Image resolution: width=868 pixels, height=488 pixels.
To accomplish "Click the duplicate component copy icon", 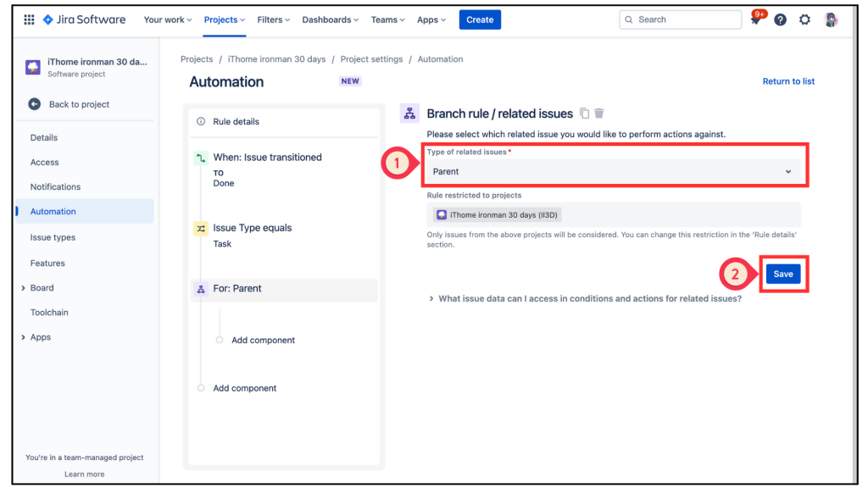I will [x=584, y=114].
